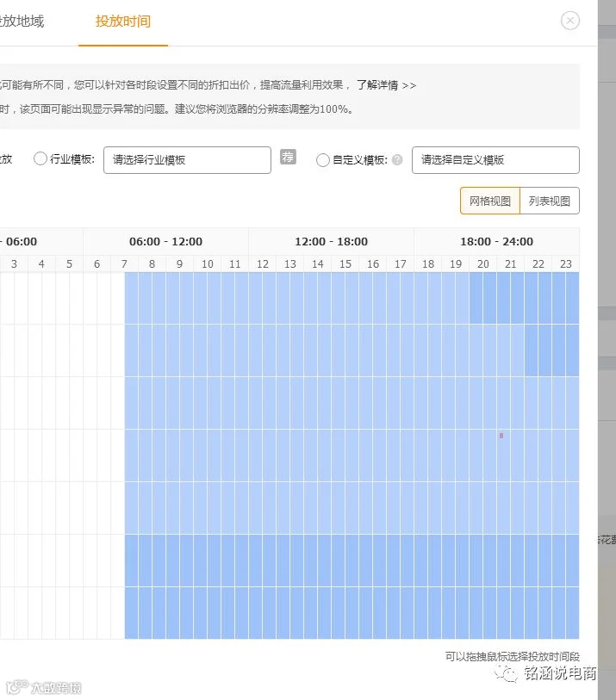Click the hour 12 column header
This screenshot has height=700, width=616.
pos(263,263)
